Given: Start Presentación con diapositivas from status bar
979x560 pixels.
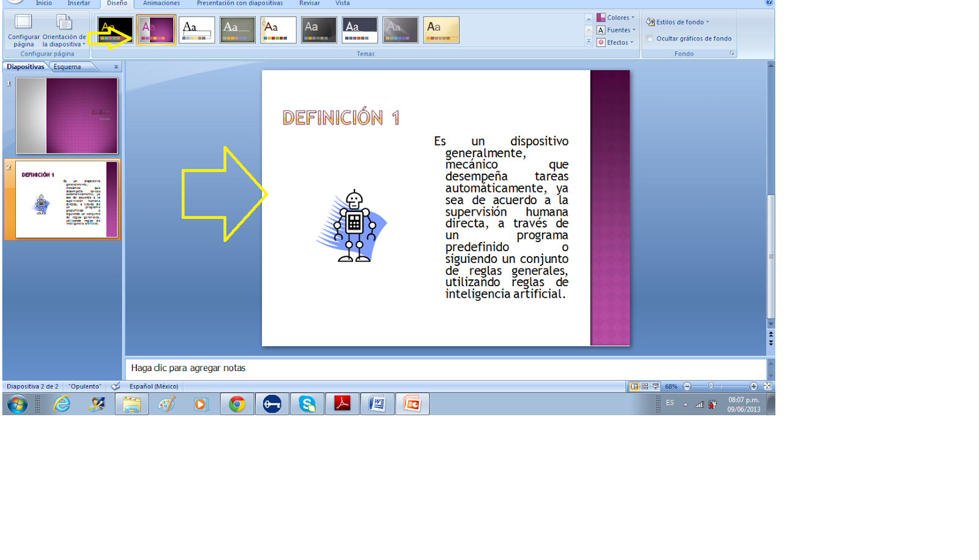Looking at the screenshot, I should [x=656, y=386].
